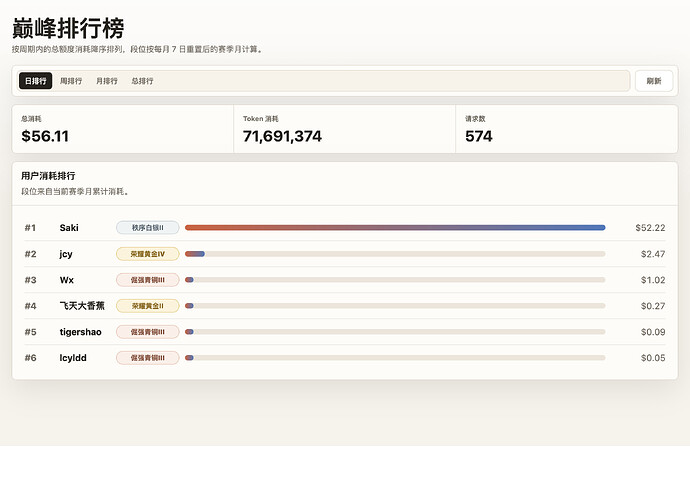Click the 刷新 button
This screenshot has width=690, height=480.
click(654, 81)
